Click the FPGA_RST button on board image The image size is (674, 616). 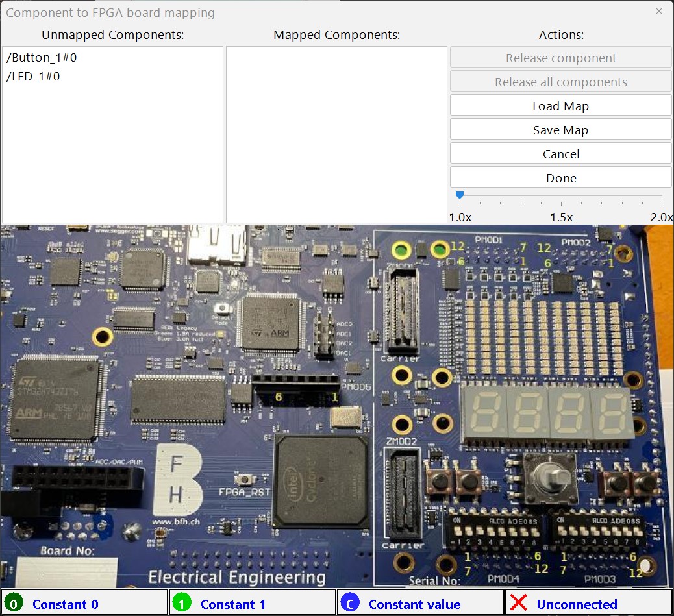243,478
